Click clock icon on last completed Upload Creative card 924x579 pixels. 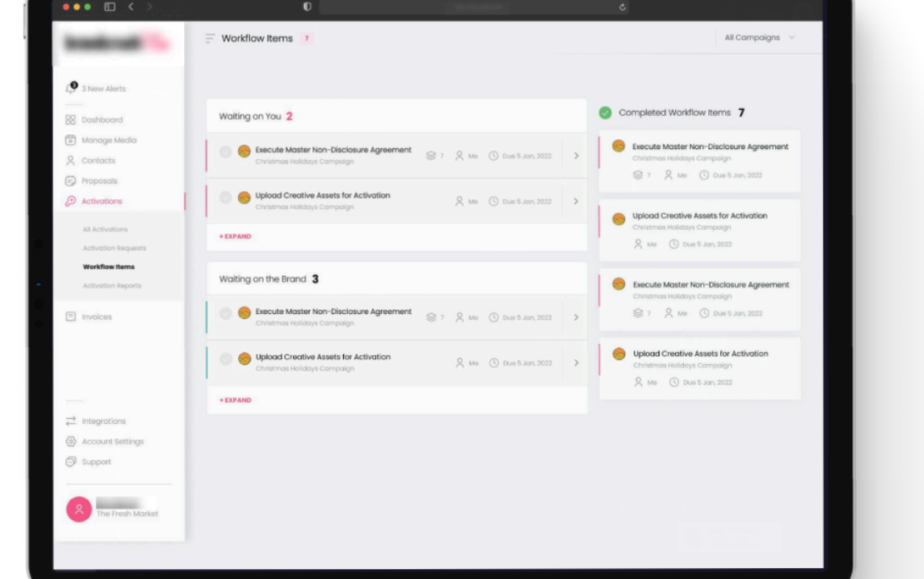coord(674,382)
